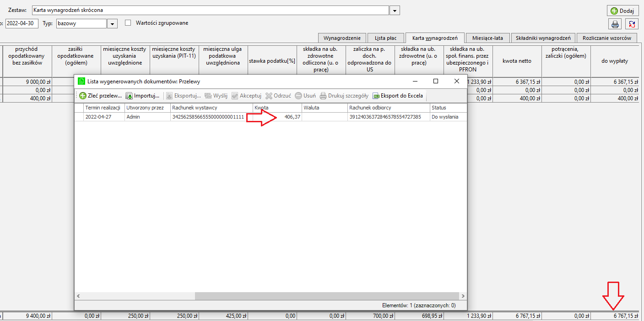
Task: Select the transfer row dated 2022-04-27
Action: point(271,117)
